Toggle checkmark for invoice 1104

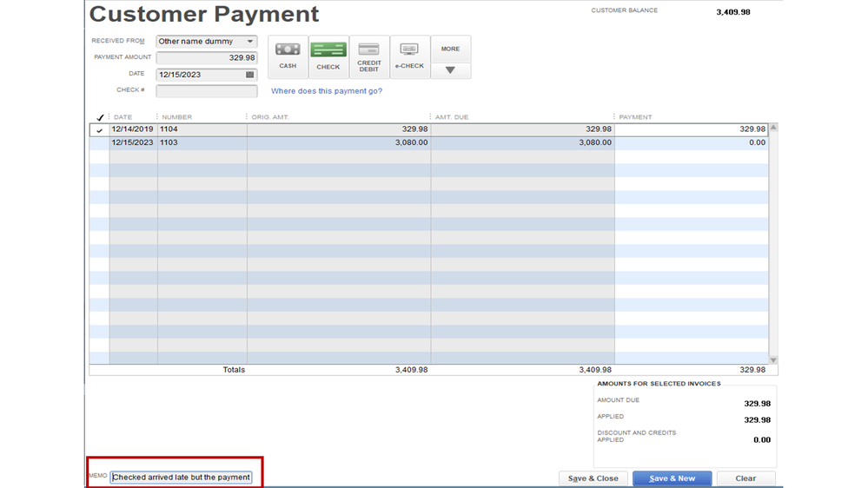(x=100, y=130)
